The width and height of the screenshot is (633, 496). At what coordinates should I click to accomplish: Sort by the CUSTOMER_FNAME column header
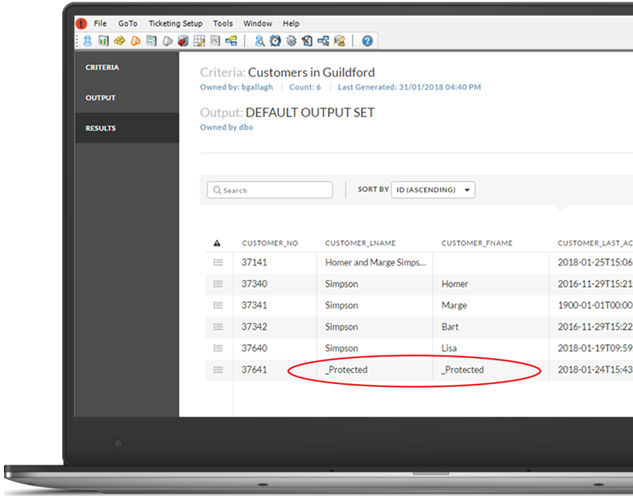(x=477, y=243)
